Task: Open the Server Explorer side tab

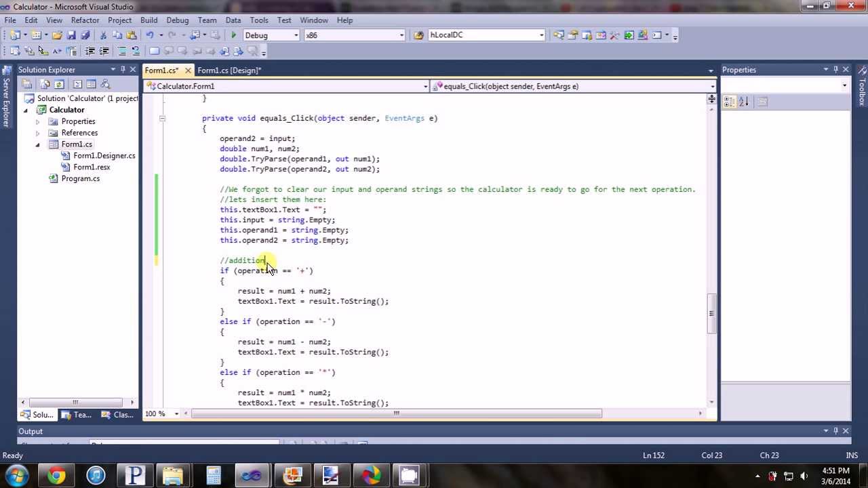Action: coord(5,96)
